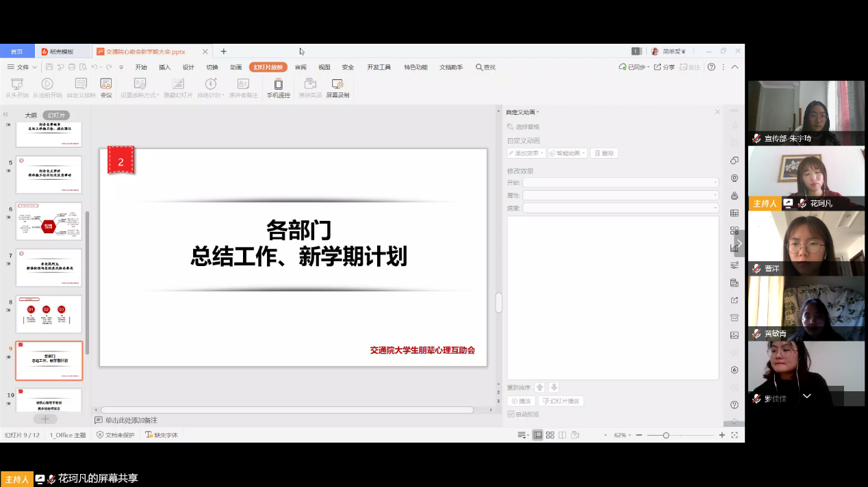The height and width of the screenshot is (487, 868).
Task: Click the 隐藏幻灯片 hide slide icon
Action: tap(177, 88)
